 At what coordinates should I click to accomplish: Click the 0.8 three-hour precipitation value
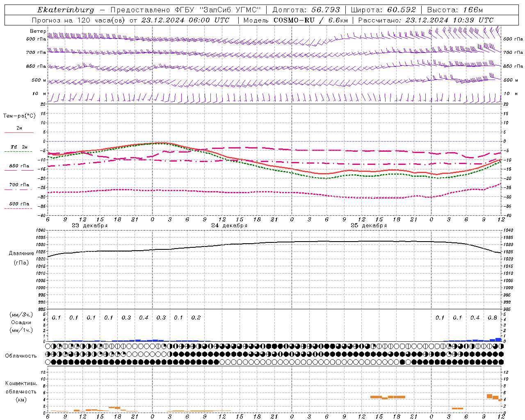[x=493, y=318]
